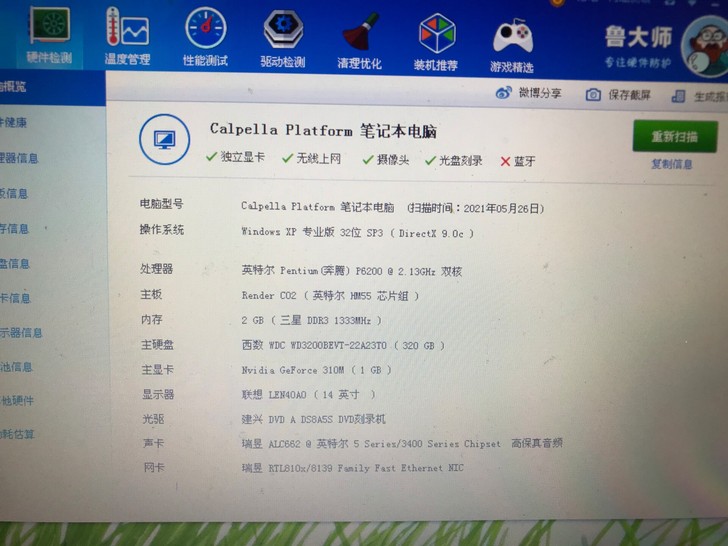The height and width of the screenshot is (546, 728).
Task: Click the camera icon for 保存截屏
Action: coord(593,95)
